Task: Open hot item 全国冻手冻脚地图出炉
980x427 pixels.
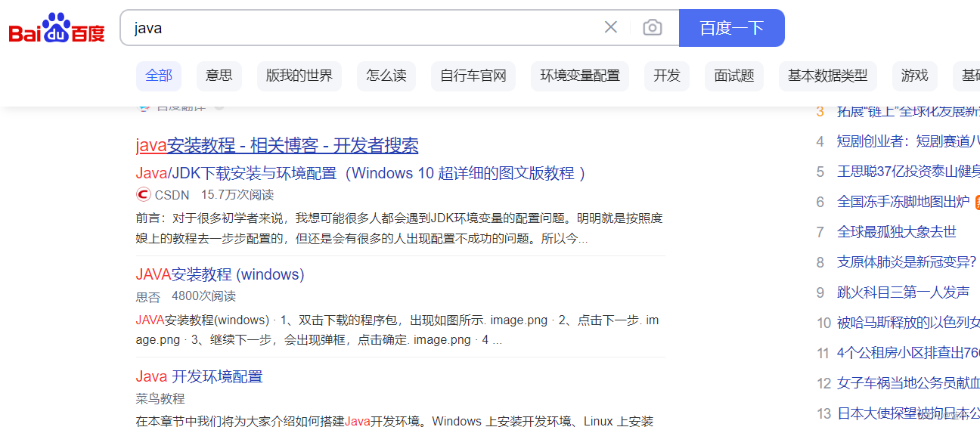Action: coord(904,202)
